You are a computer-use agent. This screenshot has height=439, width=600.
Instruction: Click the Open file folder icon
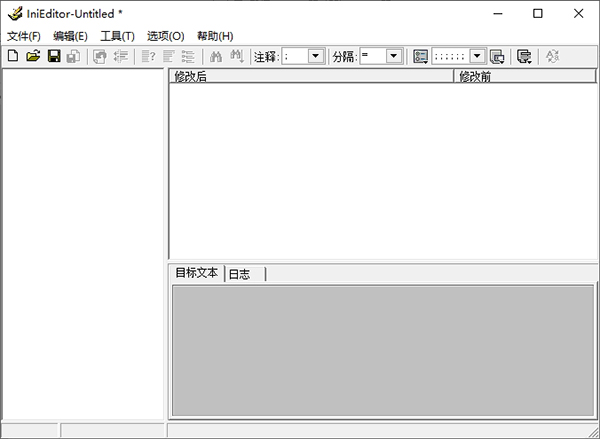click(33, 57)
